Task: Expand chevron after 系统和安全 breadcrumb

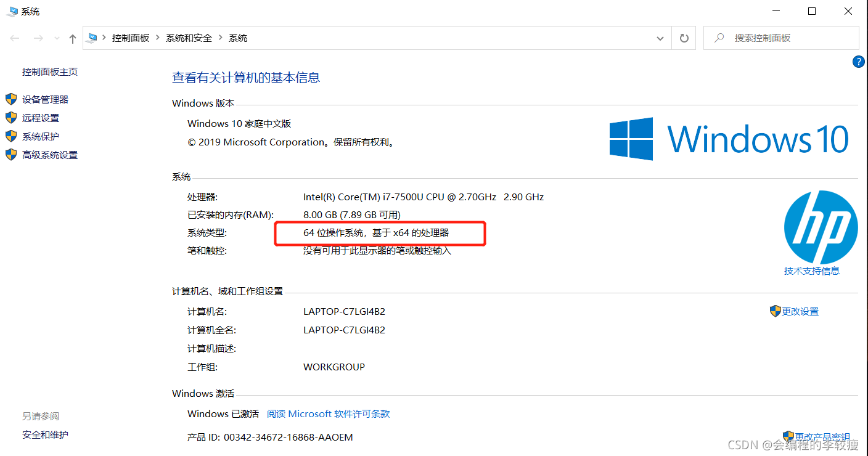Action: click(x=221, y=38)
